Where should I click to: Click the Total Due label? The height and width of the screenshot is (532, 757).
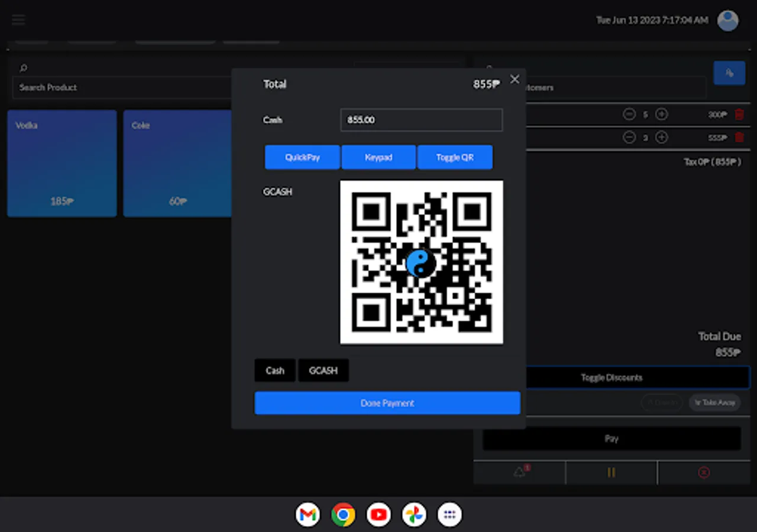click(720, 336)
